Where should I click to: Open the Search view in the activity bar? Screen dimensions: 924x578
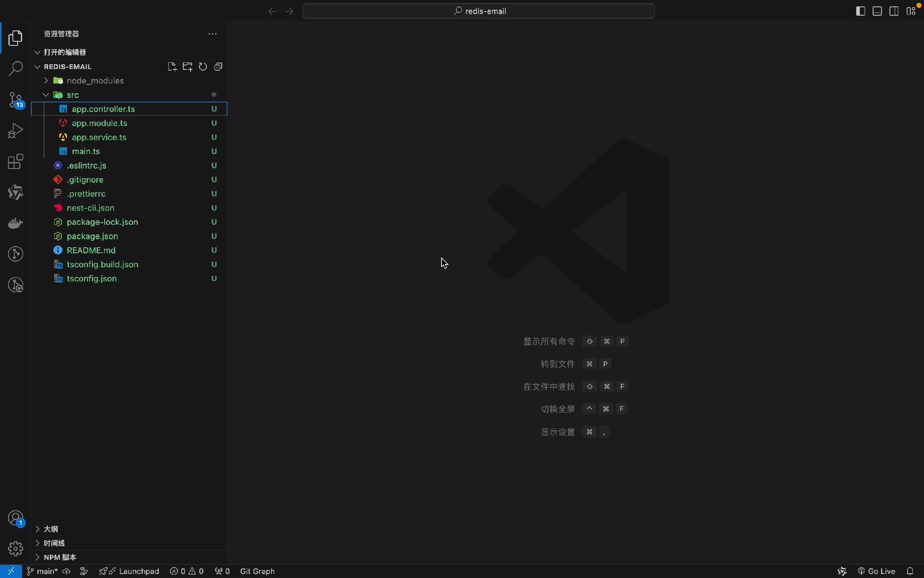[15, 69]
